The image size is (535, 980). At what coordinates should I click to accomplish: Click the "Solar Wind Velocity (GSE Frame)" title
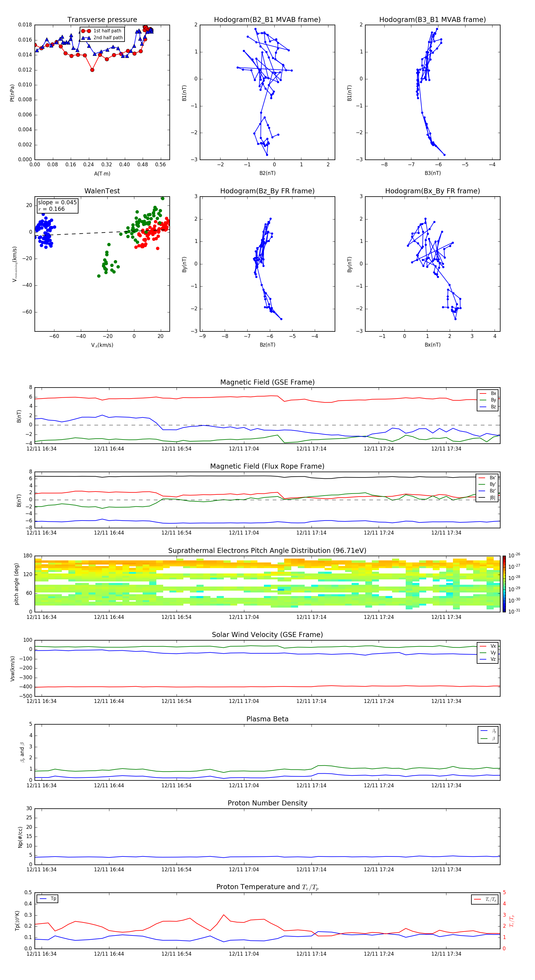pyautogui.click(x=267, y=635)
